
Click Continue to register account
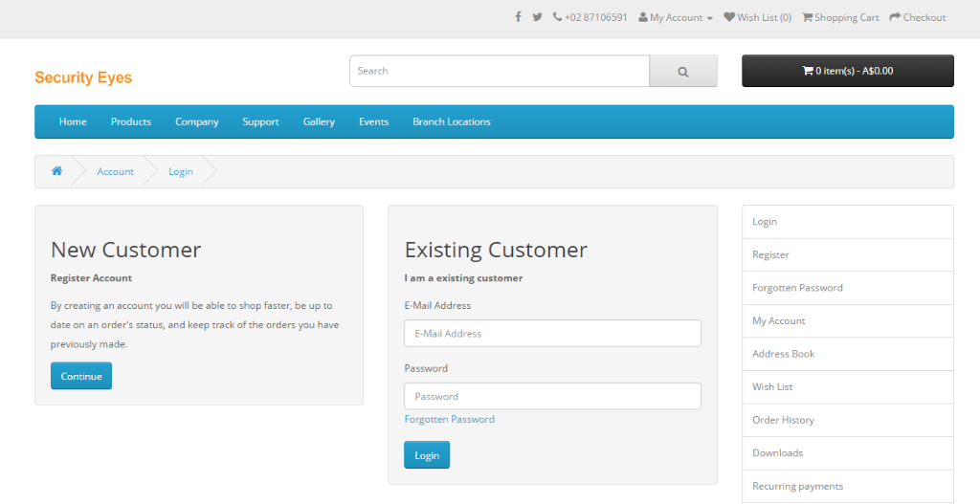(81, 376)
